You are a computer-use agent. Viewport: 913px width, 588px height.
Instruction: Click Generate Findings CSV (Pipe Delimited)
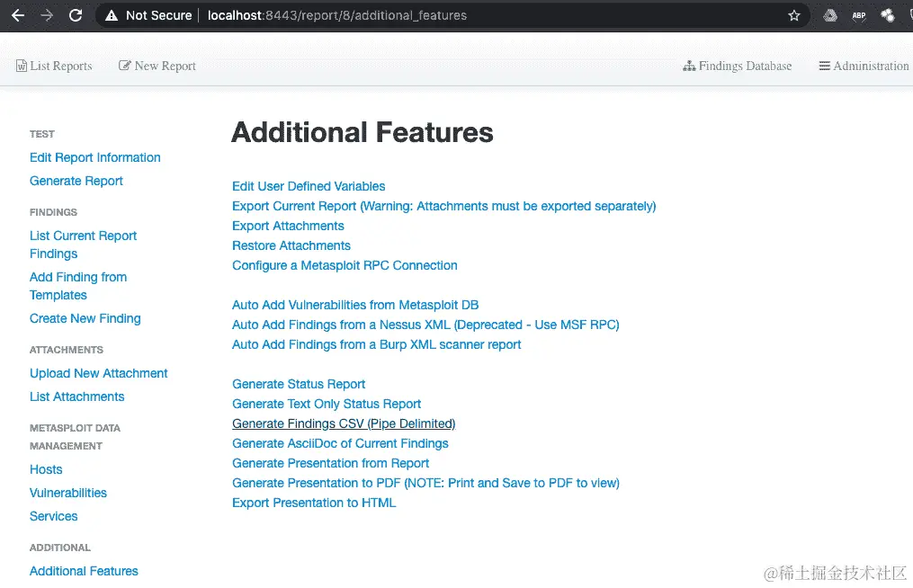(x=344, y=423)
